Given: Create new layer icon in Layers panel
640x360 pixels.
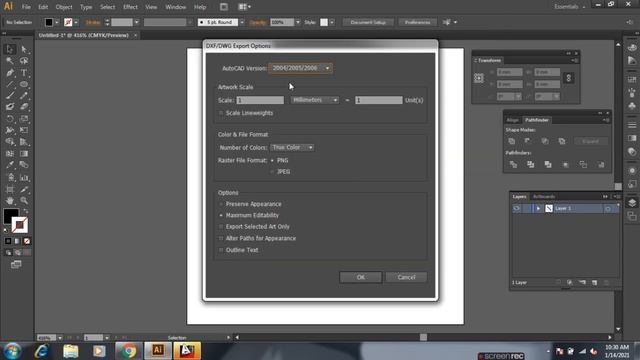Looking at the screenshot, I should pos(595,282).
